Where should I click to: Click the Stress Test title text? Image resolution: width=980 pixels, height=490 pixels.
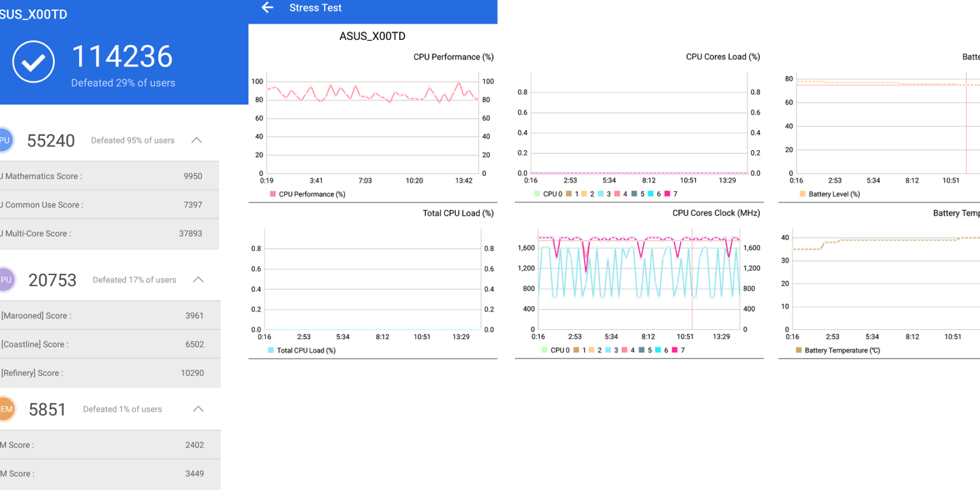click(x=316, y=8)
